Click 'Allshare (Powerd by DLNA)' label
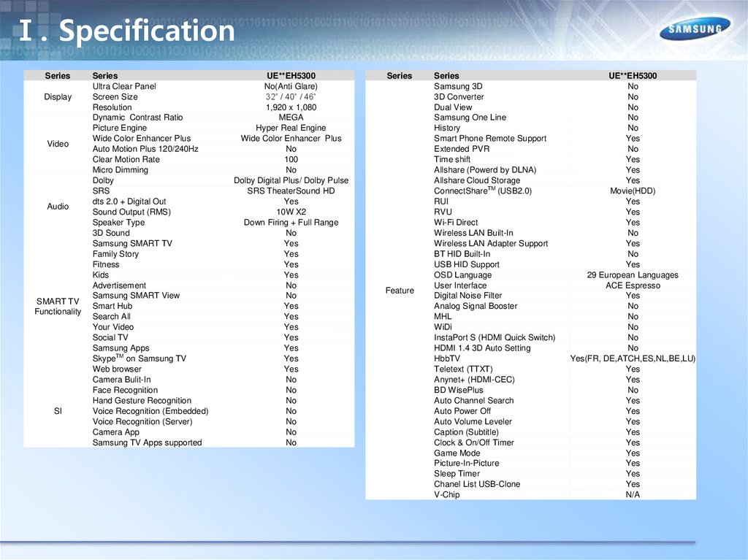Viewport: 748px width, 560px height. click(485, 170)
